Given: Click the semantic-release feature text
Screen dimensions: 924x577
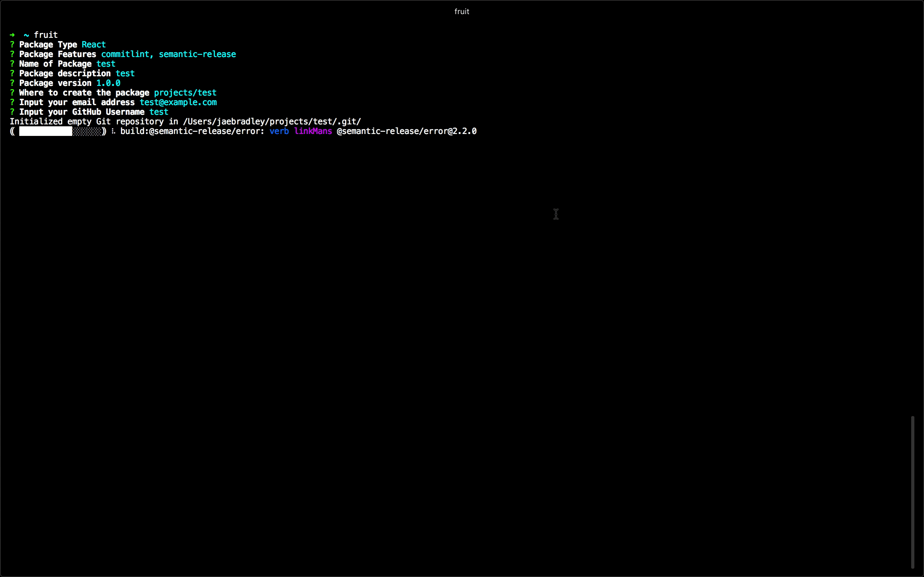Looking at the screenshot, I should pyautogui.click(x=197, y=54).
